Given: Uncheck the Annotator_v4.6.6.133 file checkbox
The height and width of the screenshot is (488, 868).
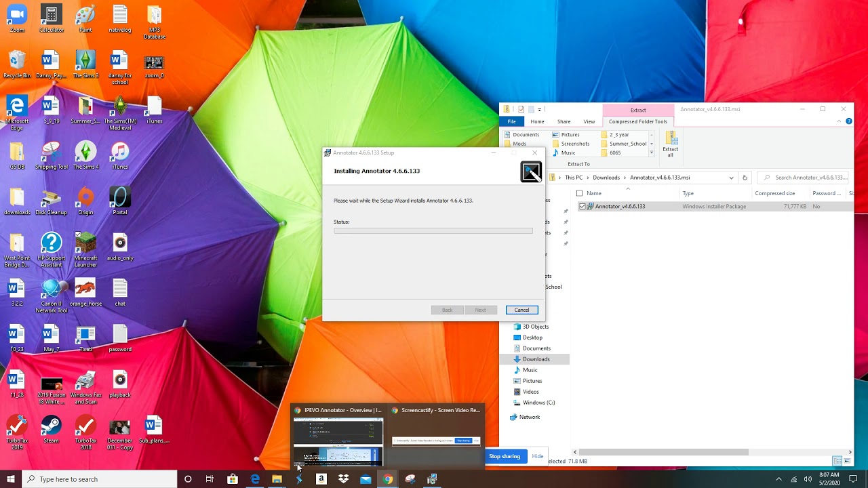Looking at the screenshot, I should click(x=582, y=206).
